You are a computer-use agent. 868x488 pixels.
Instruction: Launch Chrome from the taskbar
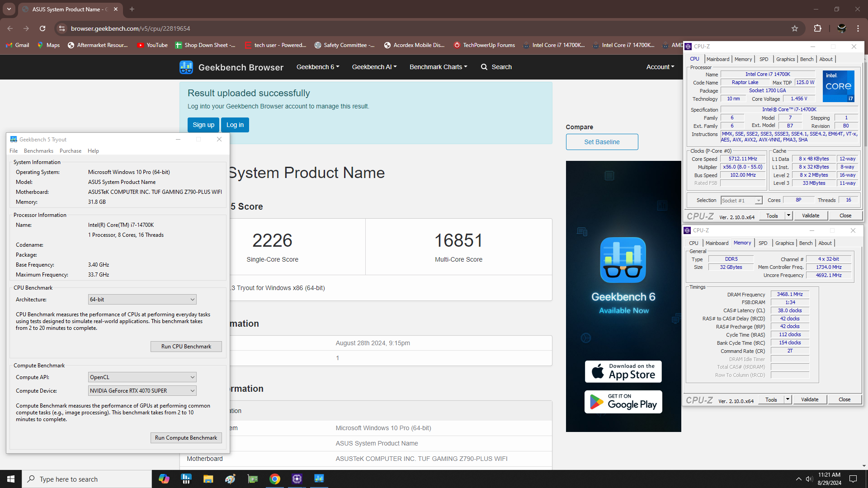[275, 479]
